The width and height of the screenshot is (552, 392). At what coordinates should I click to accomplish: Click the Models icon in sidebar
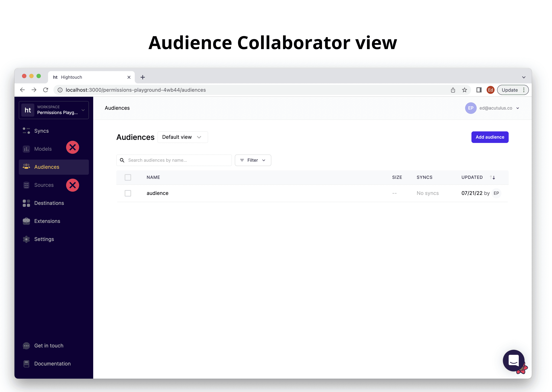click(26, 149)
